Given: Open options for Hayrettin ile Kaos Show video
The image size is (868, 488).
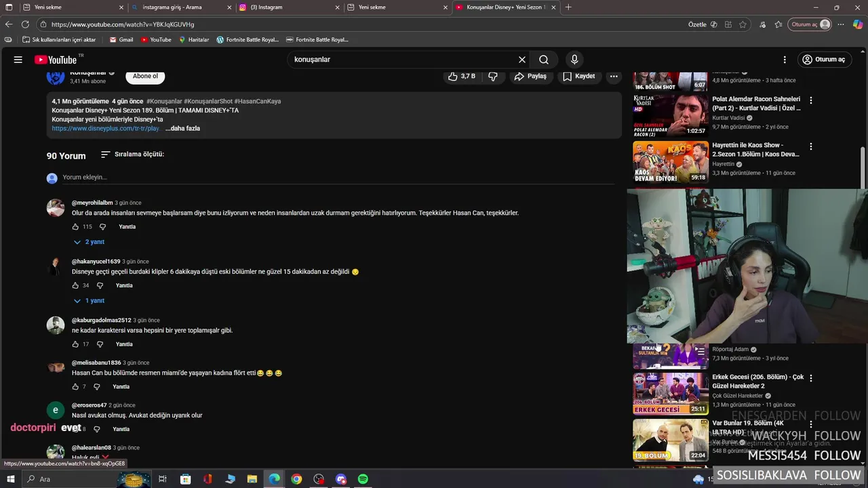Looking at the screenshot, I should (810, 146).
